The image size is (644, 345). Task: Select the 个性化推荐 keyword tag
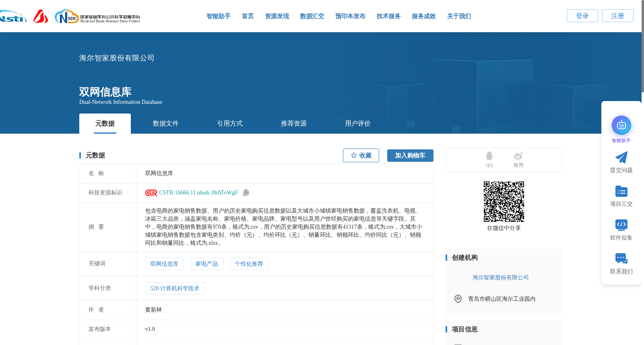249,264
